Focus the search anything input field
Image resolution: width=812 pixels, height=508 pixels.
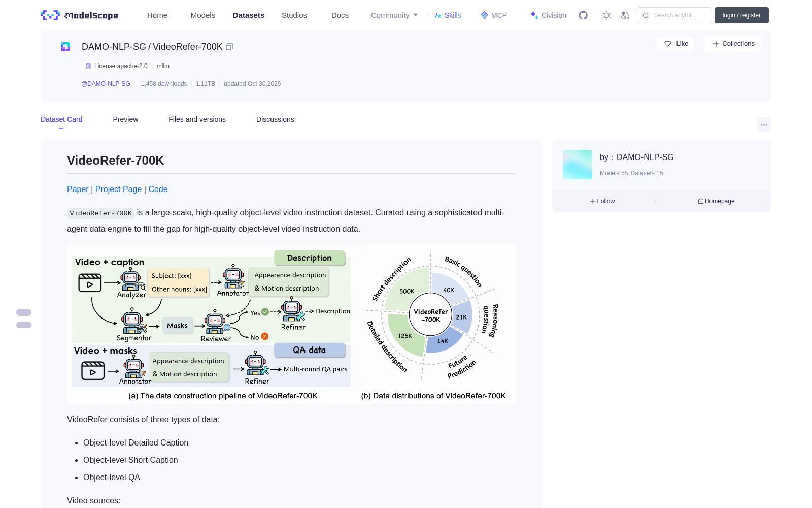click(674, 15)
